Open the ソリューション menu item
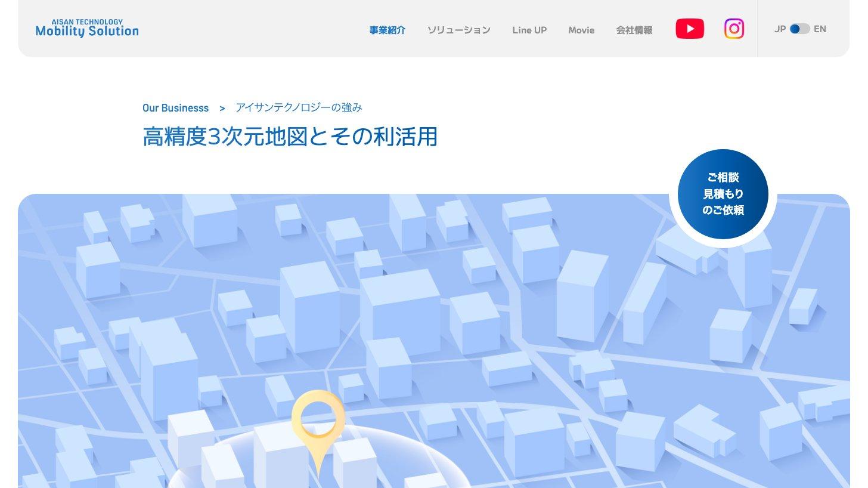This screenshot has height=488, width=868. 459,30
